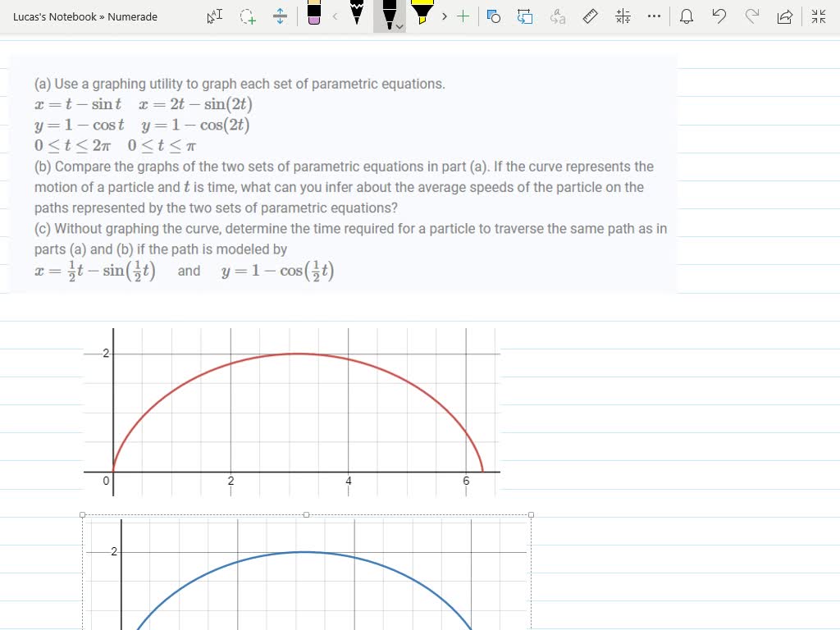Show more pens with right chevron
840x630 pixels.
point(444,16)
